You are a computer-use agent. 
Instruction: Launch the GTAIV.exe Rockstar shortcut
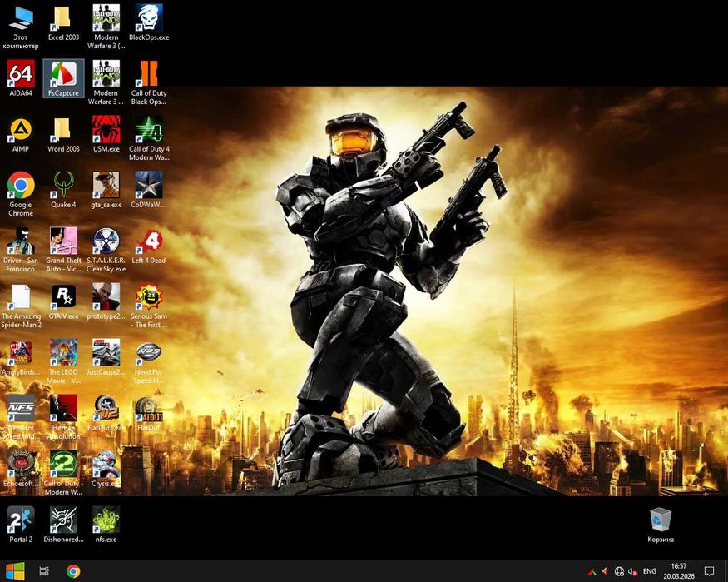63,302
